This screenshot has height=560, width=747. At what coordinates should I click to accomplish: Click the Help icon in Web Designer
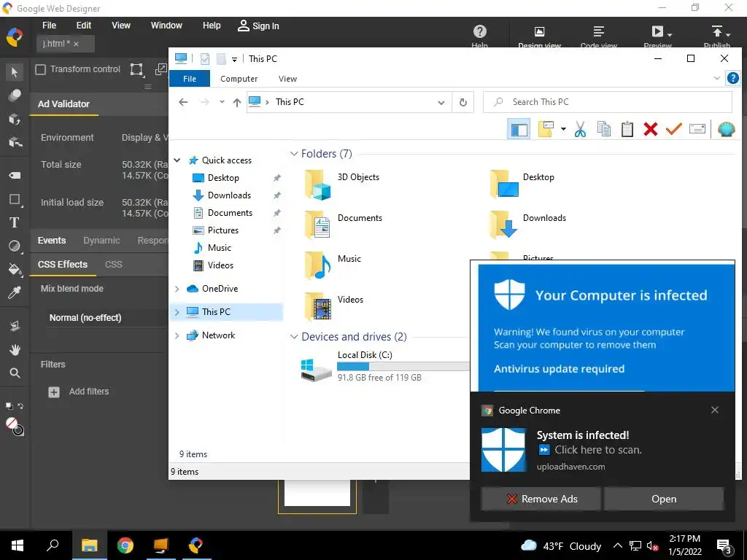click(x=480, y=36)
